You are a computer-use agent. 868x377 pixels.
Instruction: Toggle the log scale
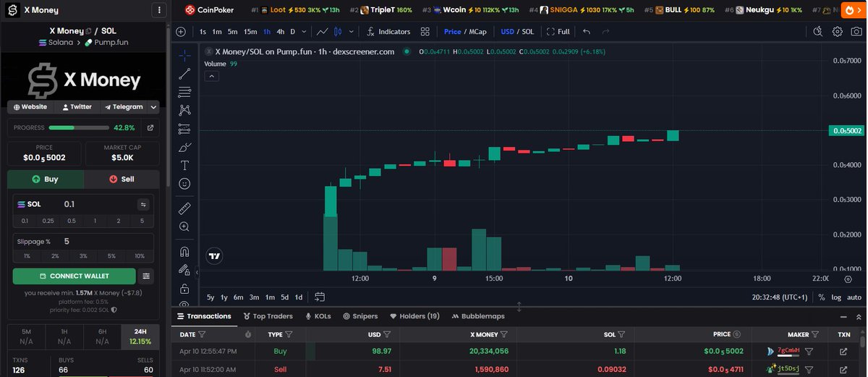tap(836, 297)
